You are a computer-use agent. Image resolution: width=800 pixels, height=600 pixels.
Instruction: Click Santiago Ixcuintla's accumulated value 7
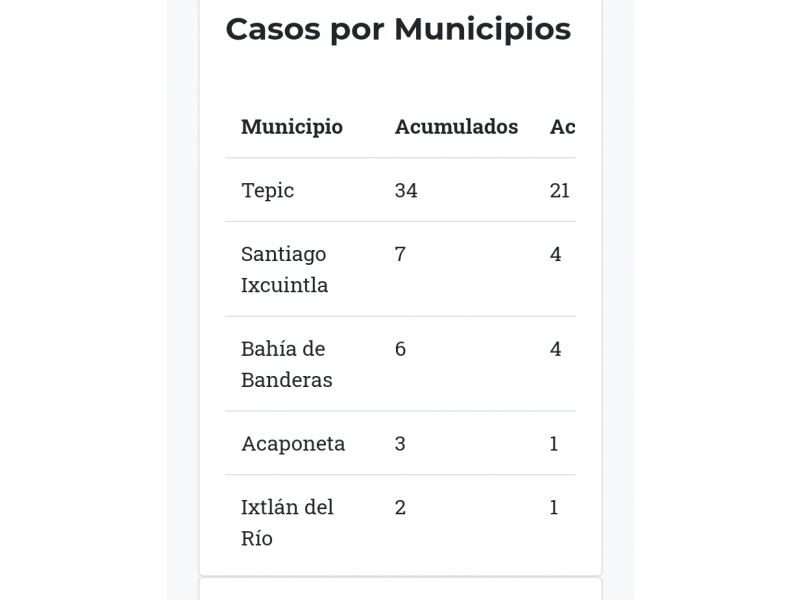400,254
